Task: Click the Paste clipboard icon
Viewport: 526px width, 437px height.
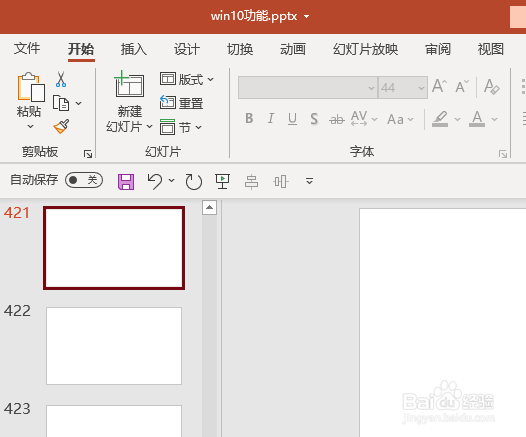Action: point(31,87)
